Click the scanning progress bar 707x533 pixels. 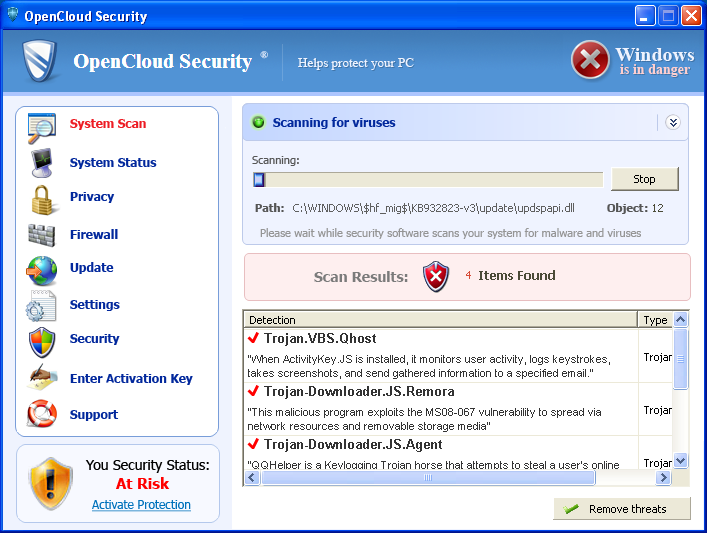pyautogui.click(x=428, y=180)
